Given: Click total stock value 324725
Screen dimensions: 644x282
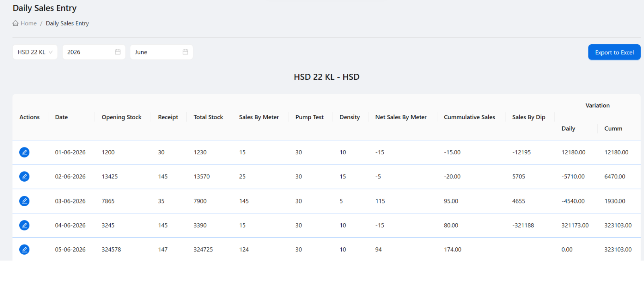Looking at the screenshot, I should (203, 249).
